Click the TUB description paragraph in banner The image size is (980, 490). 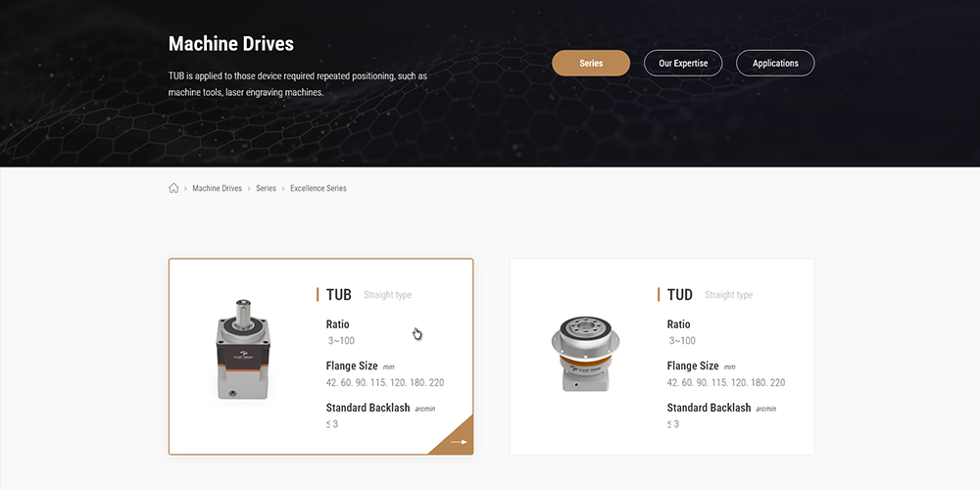click(298, 84)
